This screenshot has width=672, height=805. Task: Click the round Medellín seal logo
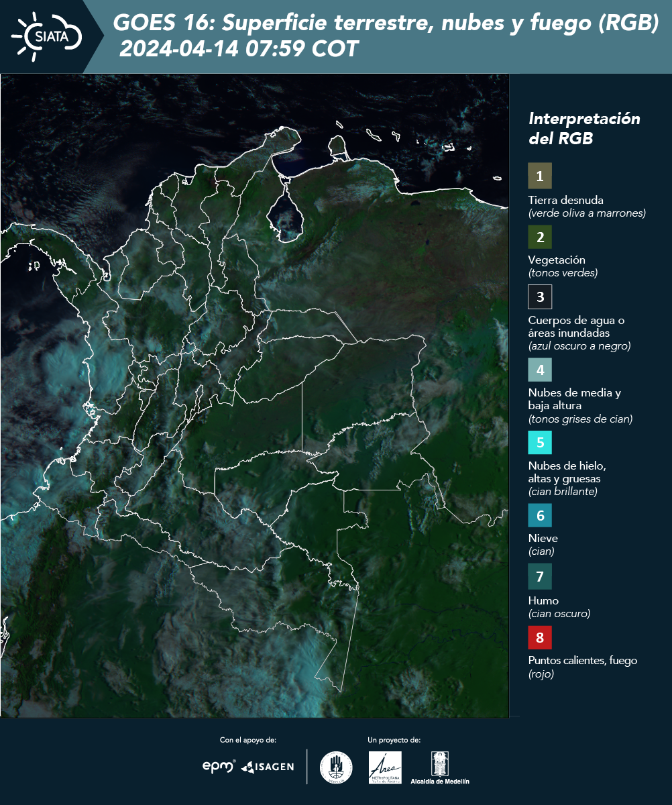[x=336, y=767]
